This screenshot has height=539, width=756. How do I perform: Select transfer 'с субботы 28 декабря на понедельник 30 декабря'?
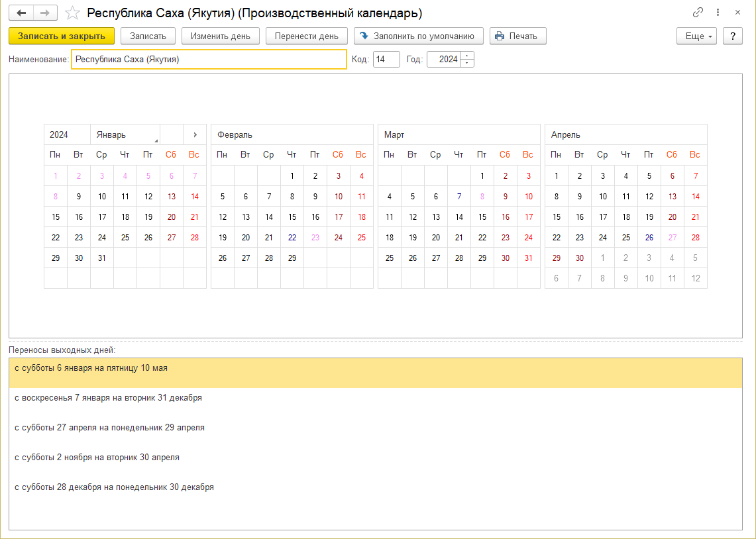click(x=376, y=492)
